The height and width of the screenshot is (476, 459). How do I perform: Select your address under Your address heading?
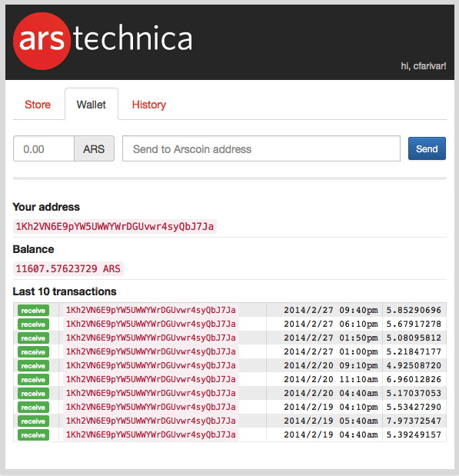115,226
